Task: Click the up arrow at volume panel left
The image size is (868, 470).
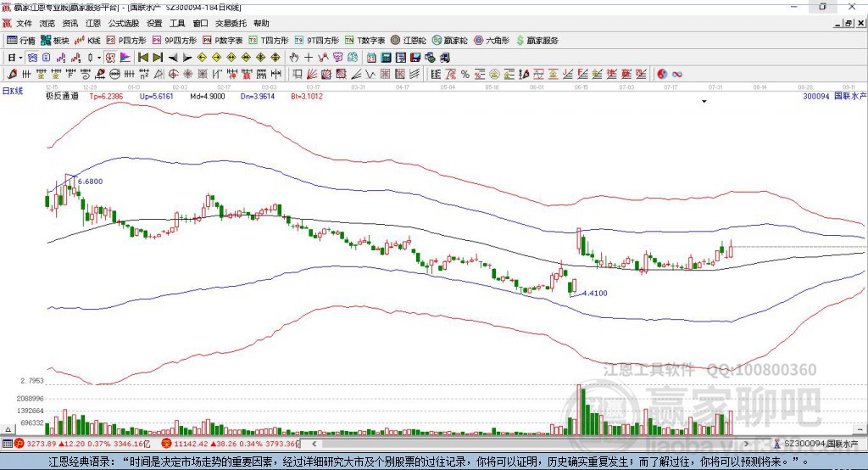Action: (x=8, y=429)
